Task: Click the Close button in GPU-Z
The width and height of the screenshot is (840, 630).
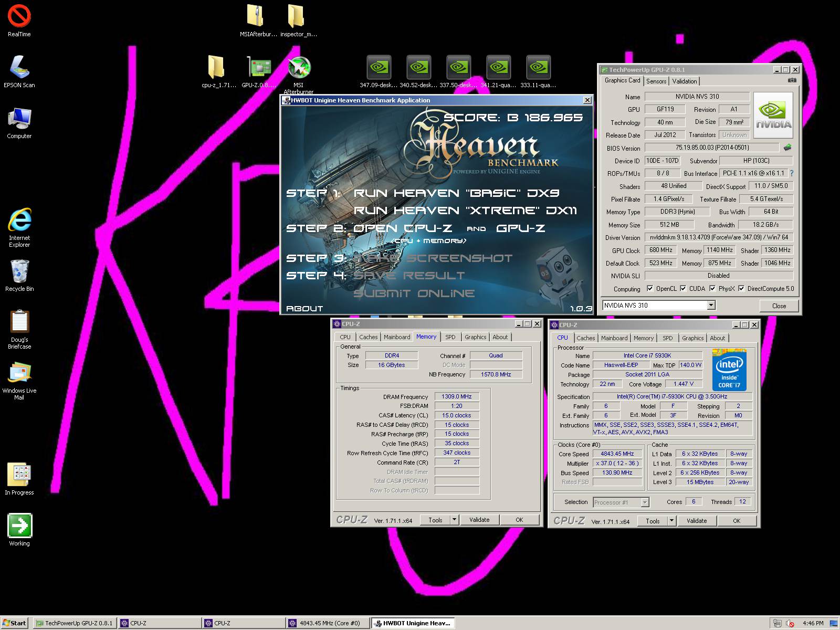Action: pos(779,306)
